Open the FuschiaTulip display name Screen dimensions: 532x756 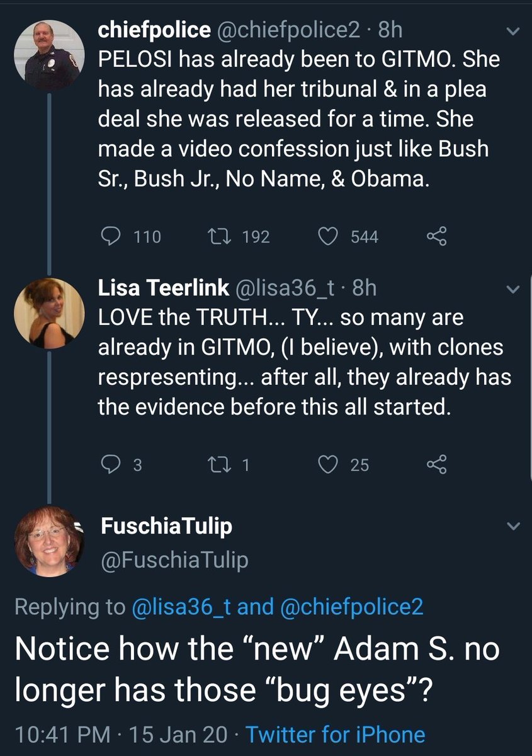click(x=166, y=526)
